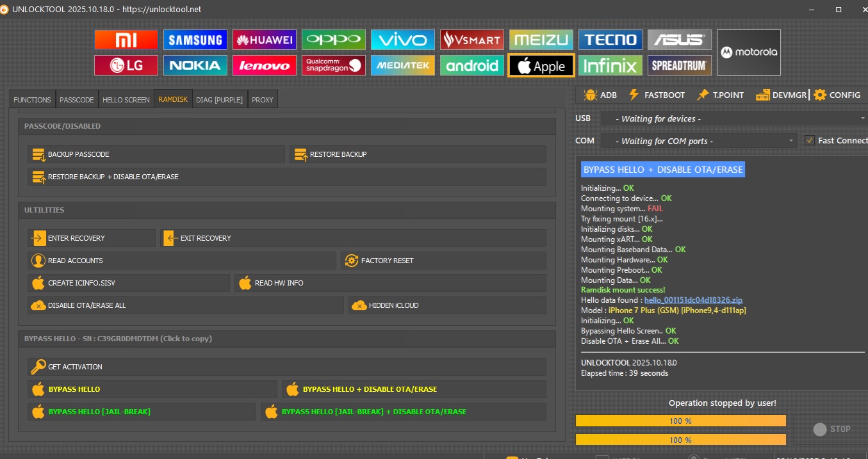Run READ ACCOUNTS utility

[x=181, y=261]
